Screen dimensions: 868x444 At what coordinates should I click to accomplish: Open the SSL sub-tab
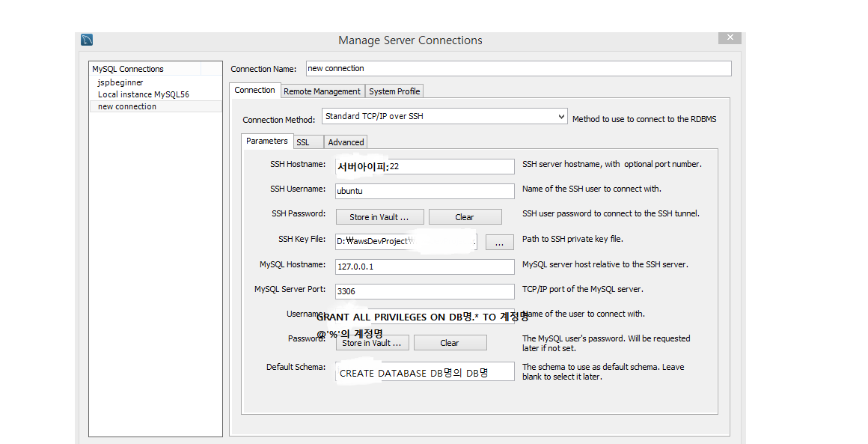308,142
